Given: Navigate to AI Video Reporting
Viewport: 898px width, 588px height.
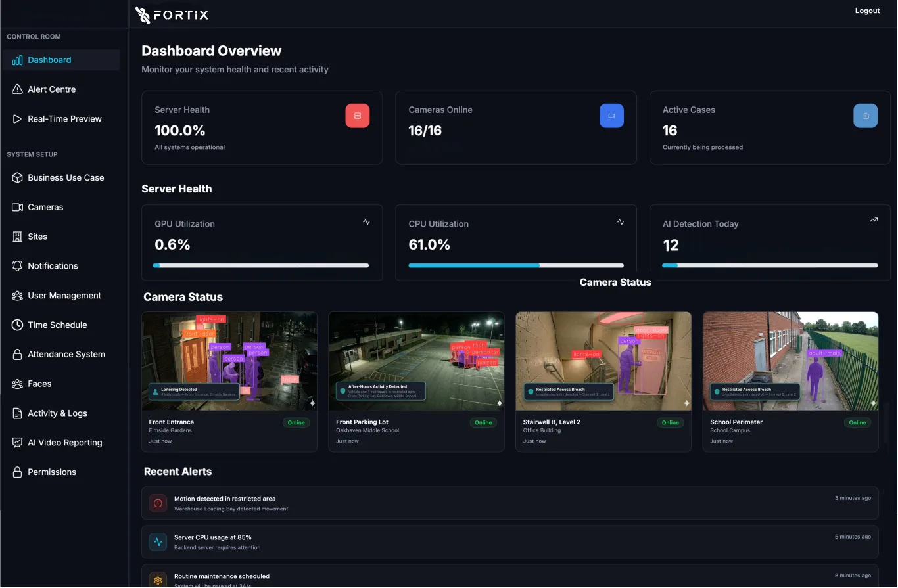Looking at the screenshot, I should coord(60,443).
